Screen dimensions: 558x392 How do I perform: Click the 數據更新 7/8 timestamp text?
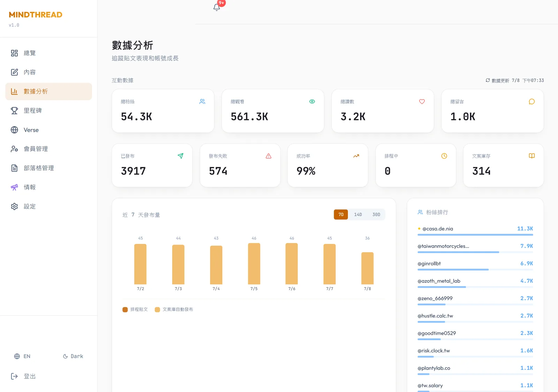pyautogui.click(x=518, y=80)
